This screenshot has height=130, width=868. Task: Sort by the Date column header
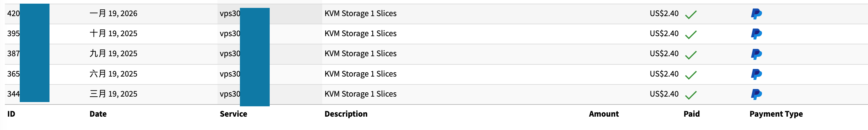coord(98,114)
